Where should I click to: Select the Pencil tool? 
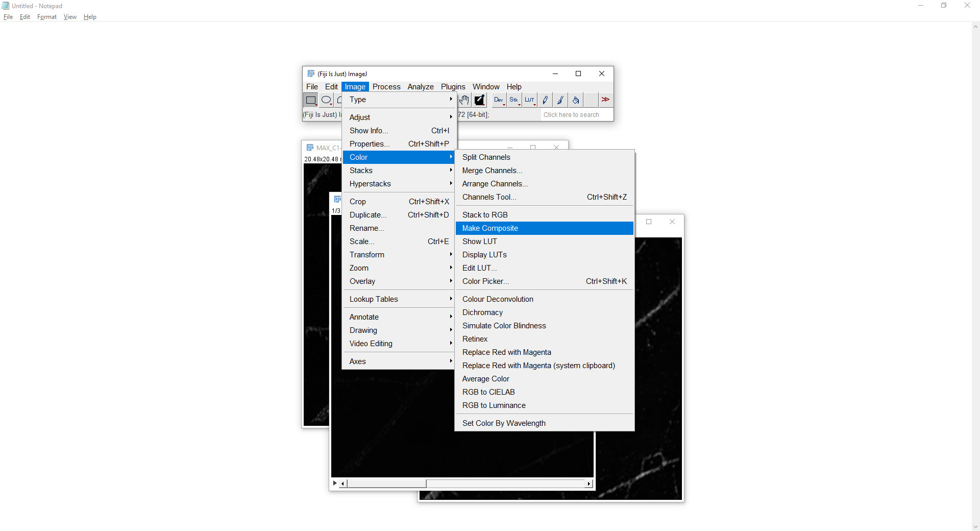(545, 100)
